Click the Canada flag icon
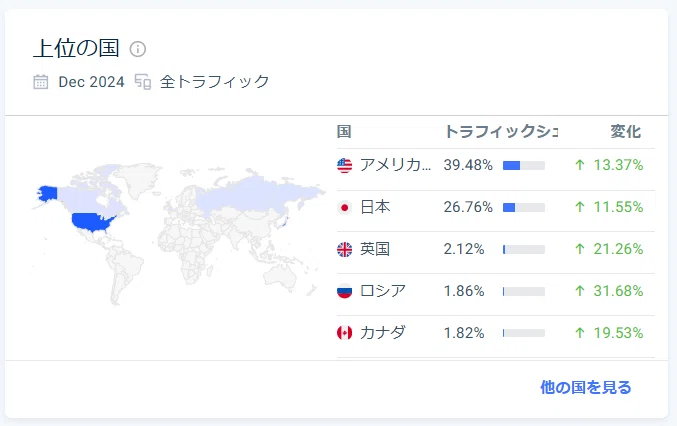 344,333
